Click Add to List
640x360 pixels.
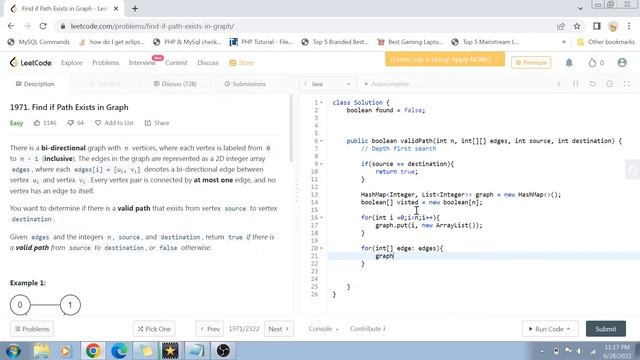tap(114, 123)
